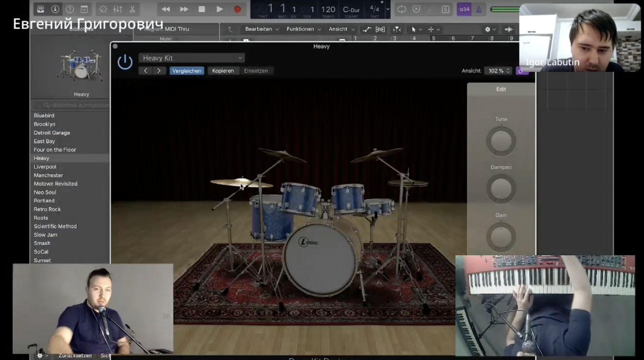Click the purple link icon in plugin header
644x360 pixels.
(x=521, y=71)
